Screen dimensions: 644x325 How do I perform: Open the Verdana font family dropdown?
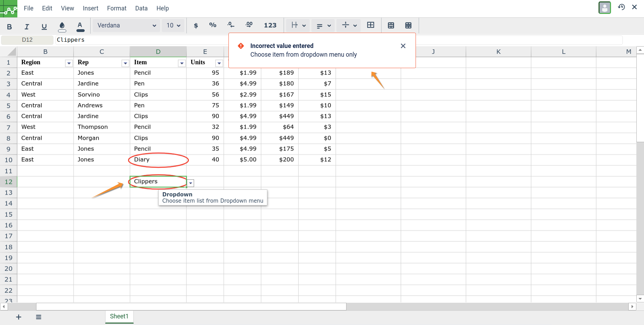tap(126, 25)
